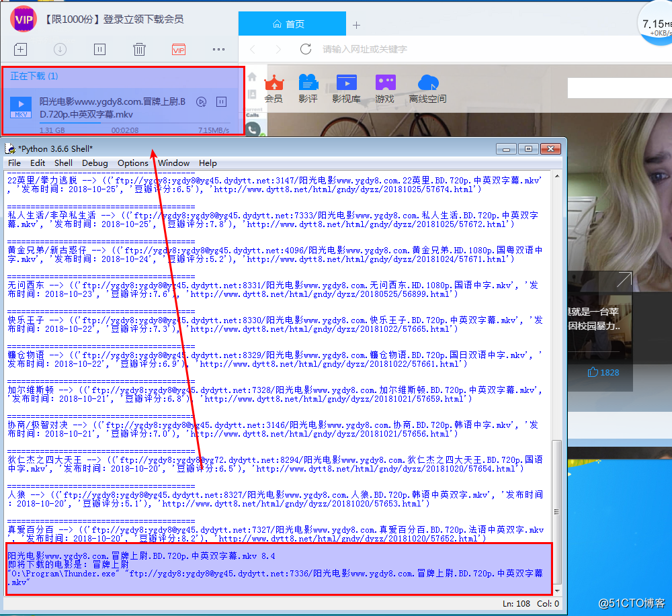
Task: Click the Col: 0 status bar entry
Action: tap(548, 604)
